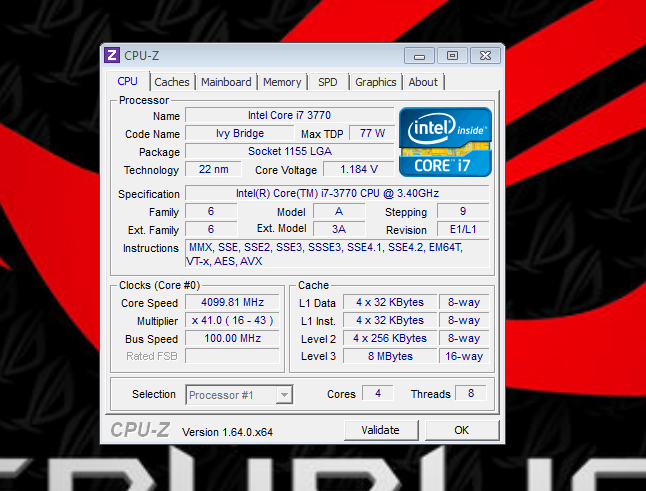Open the About tab
Image resolution: width=646 pixels, height=491 pixels.
click(x=423, y=82)
